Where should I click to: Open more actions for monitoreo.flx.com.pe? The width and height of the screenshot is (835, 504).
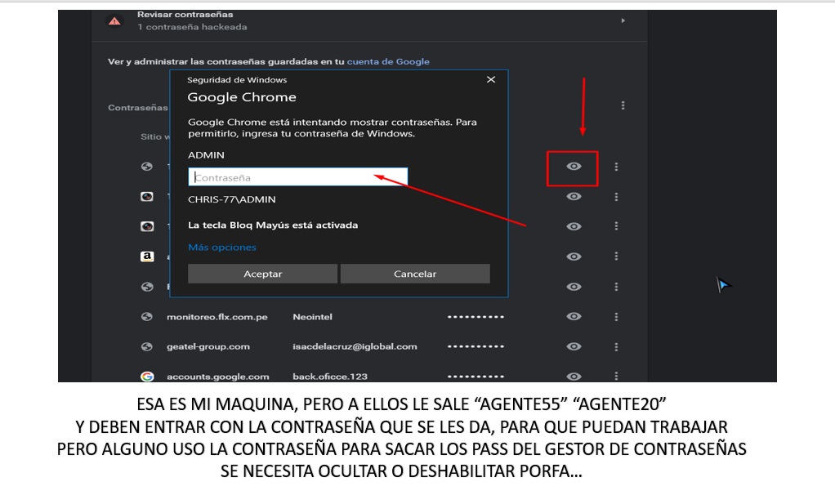616,317
